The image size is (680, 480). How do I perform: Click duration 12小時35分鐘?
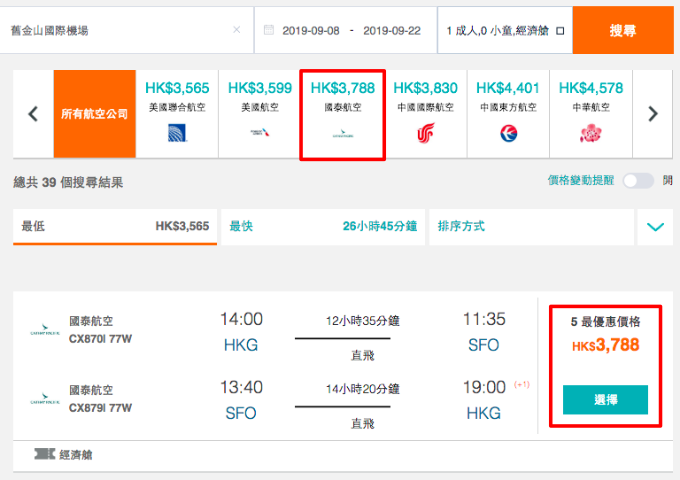(x=363, y=321)
